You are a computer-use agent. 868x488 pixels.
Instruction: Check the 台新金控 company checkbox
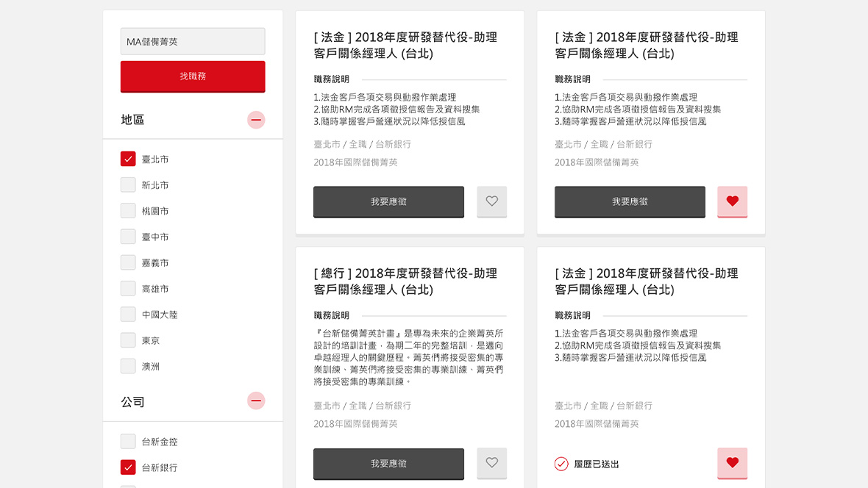point(128,442)
